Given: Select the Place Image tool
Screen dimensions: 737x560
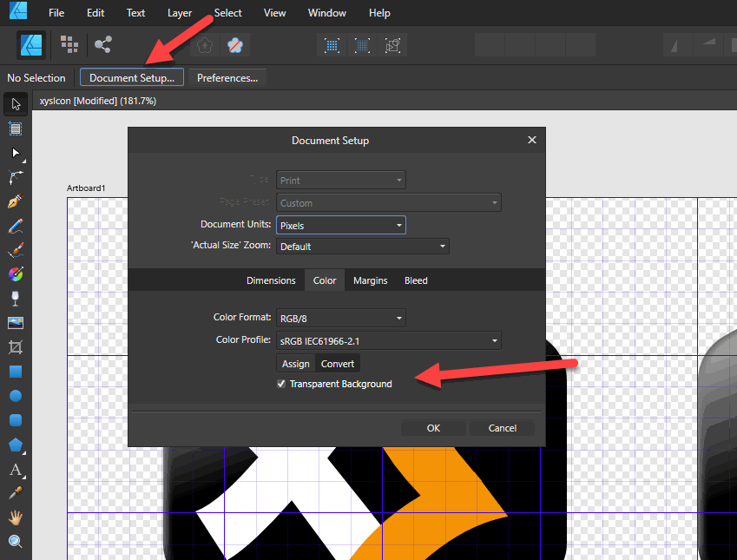Looking at the screenshot, I should [x=16, y=323].
